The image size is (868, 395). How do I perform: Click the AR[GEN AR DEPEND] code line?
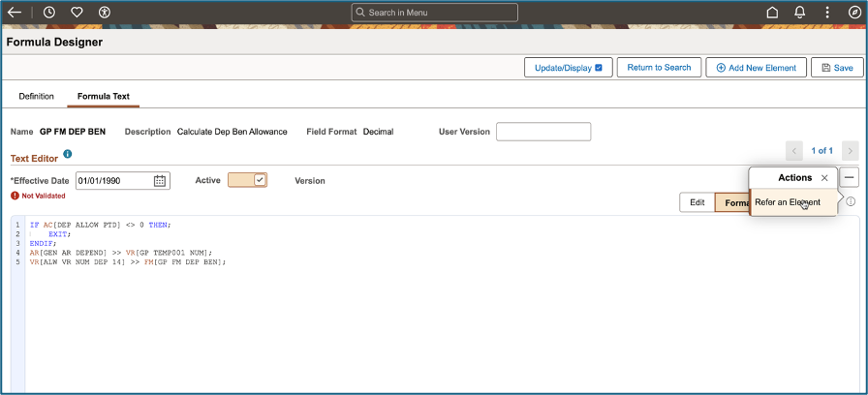pos(121,253)
